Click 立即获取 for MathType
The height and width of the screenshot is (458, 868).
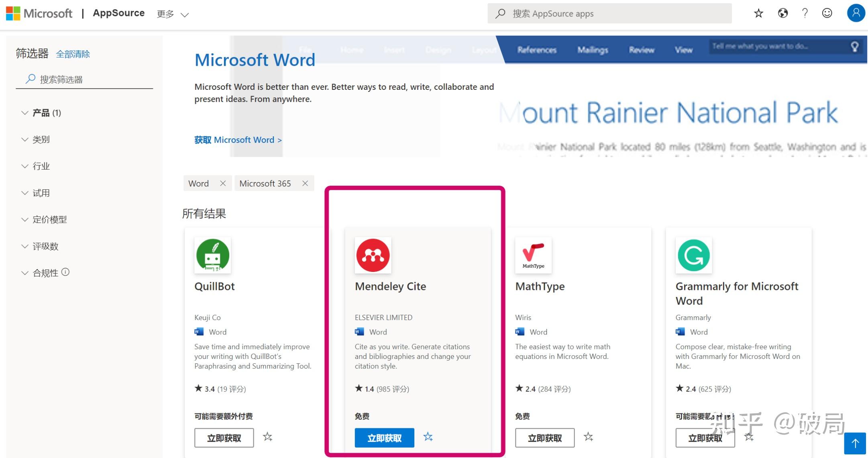click(x=545, y=438)
